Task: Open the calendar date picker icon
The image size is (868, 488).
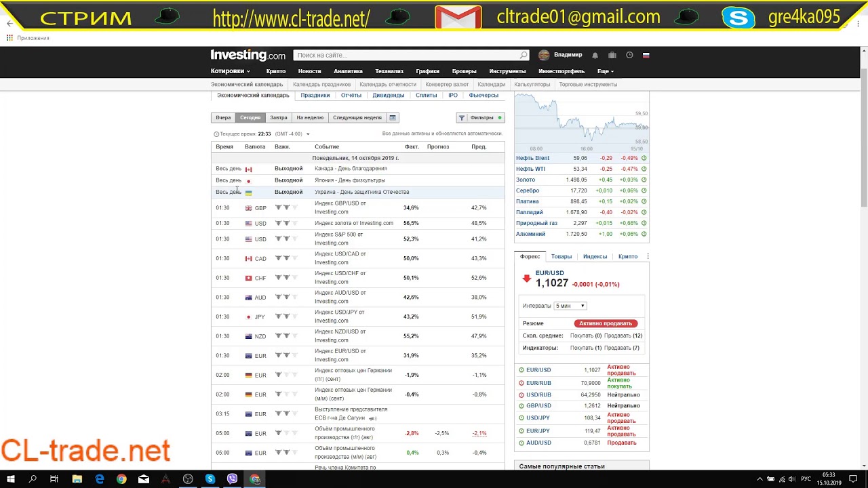Action: pos(393,117)
